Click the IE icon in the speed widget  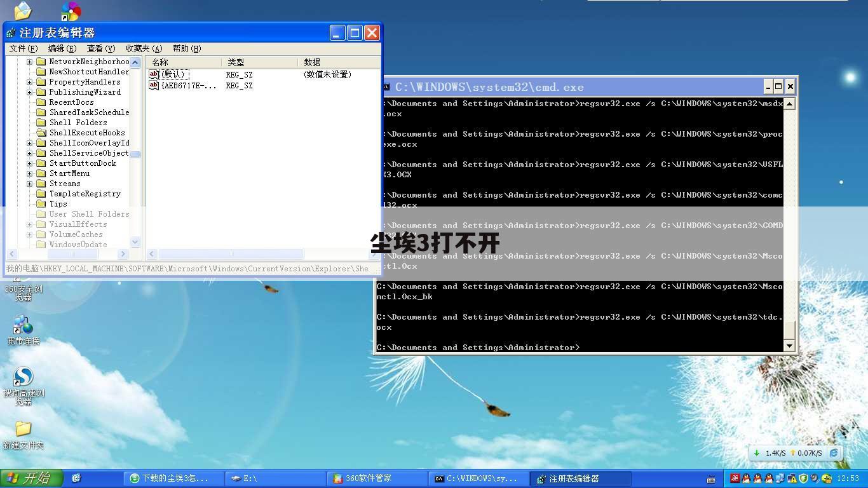[x=834, y=453]
